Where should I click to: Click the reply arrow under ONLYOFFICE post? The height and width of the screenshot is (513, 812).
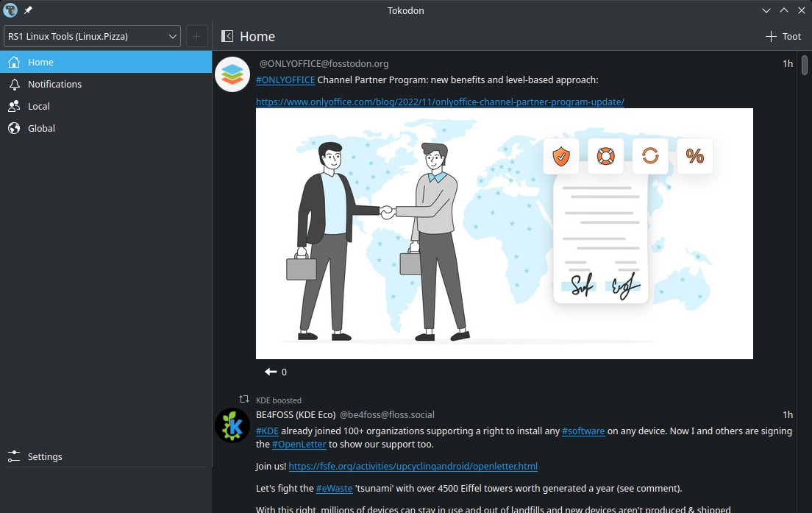pos(271,372)
